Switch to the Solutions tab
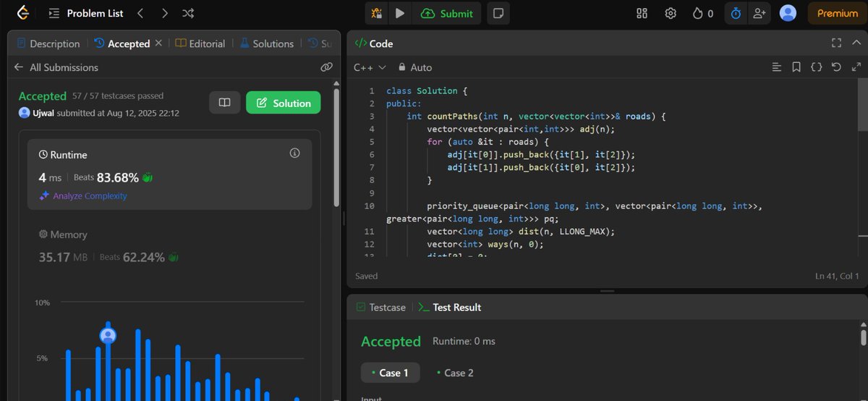This screenshot has width=868, height=401. tap(266, 43)
